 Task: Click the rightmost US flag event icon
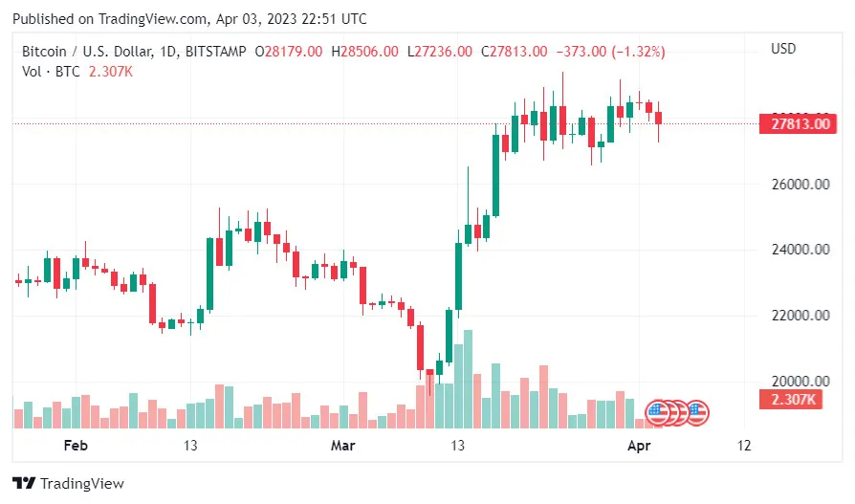pos(698,413)
